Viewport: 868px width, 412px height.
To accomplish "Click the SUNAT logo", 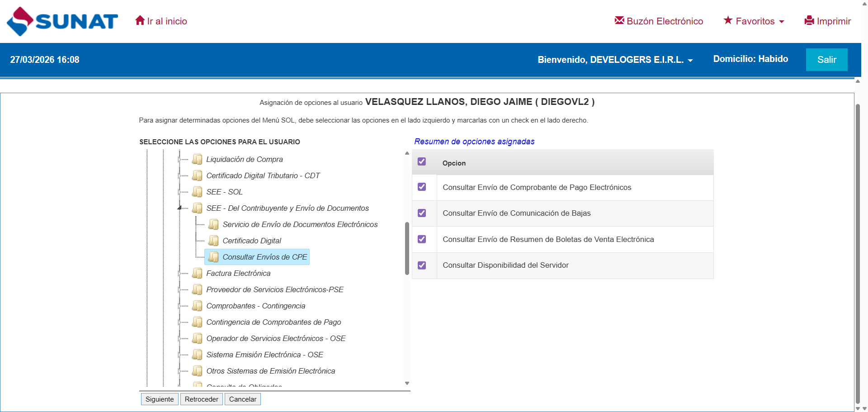I will click(x=62, y=21).
